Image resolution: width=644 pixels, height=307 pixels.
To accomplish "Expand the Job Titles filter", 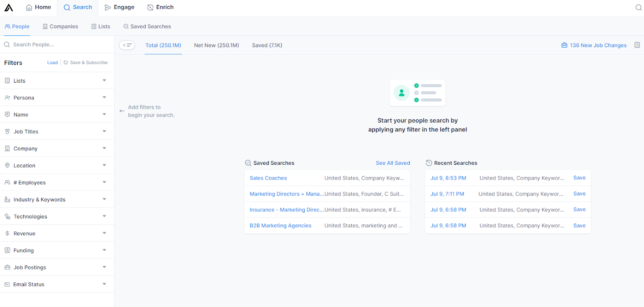I will coord(104,131).
